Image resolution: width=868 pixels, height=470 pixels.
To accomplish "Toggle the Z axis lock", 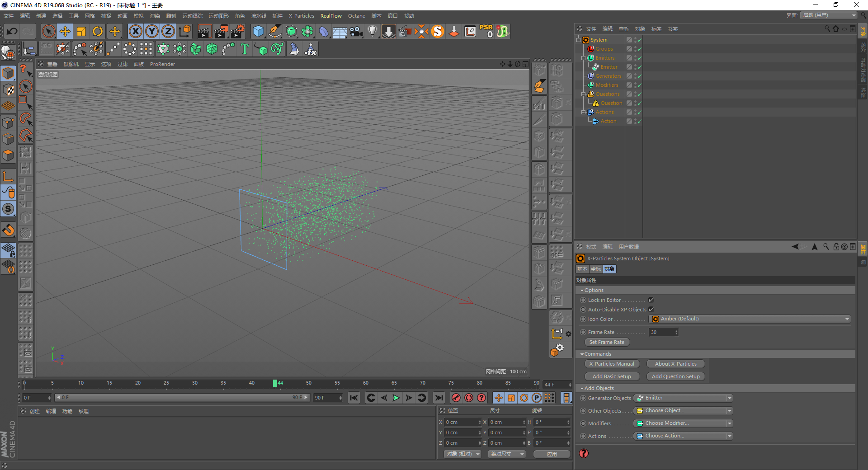I will [x=168, y=31].
